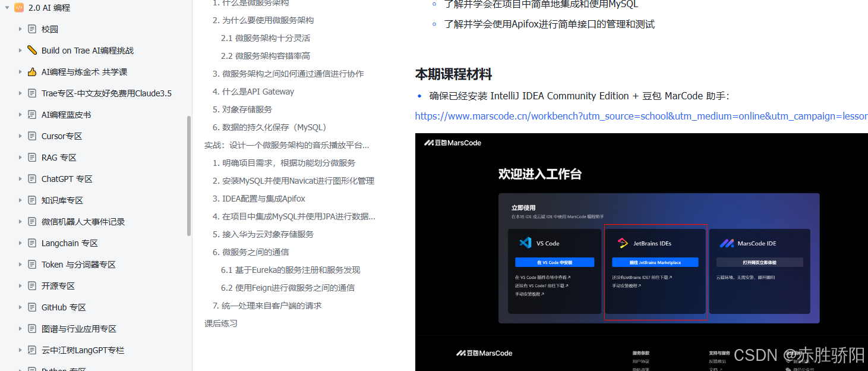Click the document icon beside 微信机器人大事件记录

[x=32, y=222]
